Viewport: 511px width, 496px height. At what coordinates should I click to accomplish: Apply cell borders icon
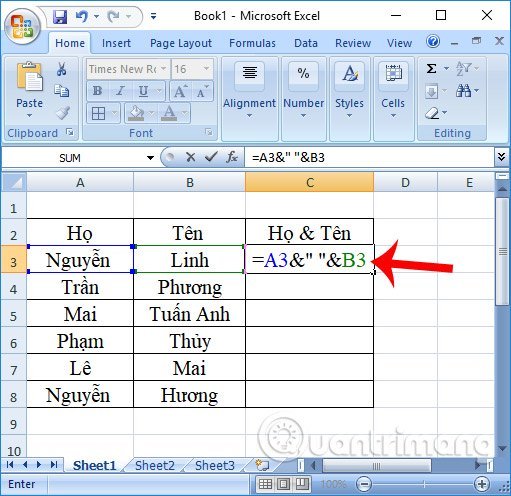pos(98,113)
